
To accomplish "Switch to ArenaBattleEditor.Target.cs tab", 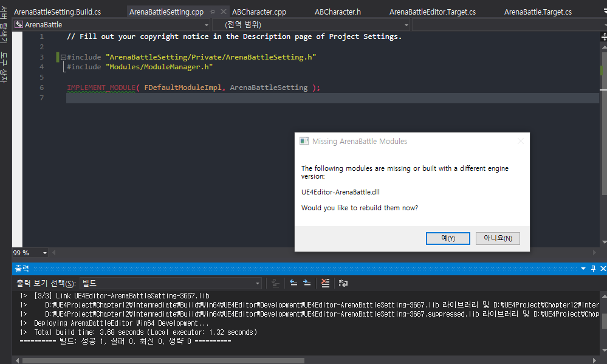I will 433,12.
